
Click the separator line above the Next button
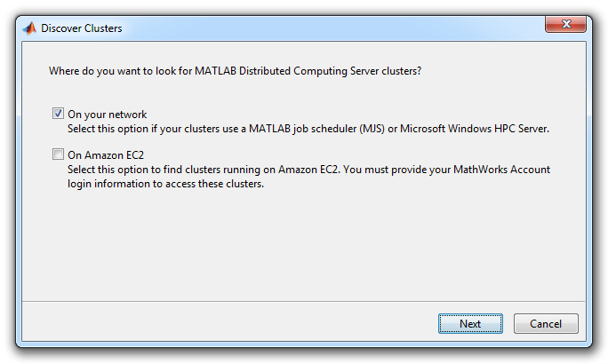coord(302,301)
